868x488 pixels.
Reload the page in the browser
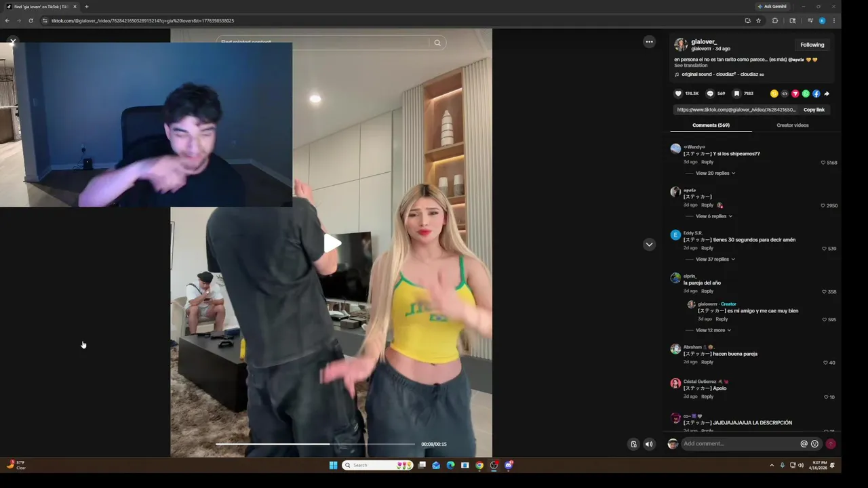[x=31, y=21]
